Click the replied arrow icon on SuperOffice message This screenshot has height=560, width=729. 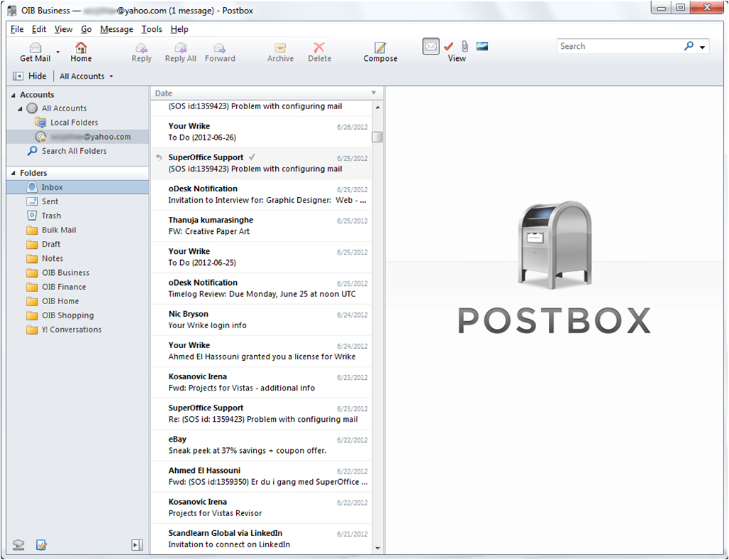coord(159,157)
